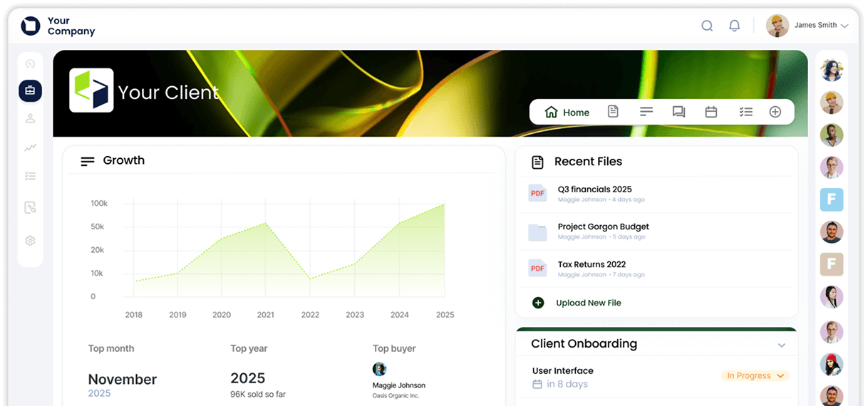The image size is (868, 406).
Task: Click the calendar icon beside in 8 days
Action: [537, 384]
